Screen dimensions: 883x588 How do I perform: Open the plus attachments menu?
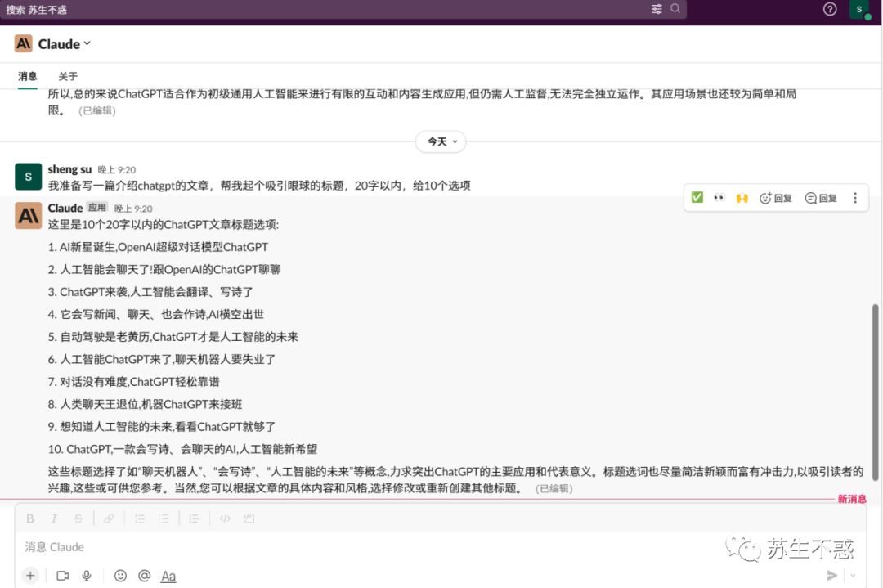tap(30, 576)
